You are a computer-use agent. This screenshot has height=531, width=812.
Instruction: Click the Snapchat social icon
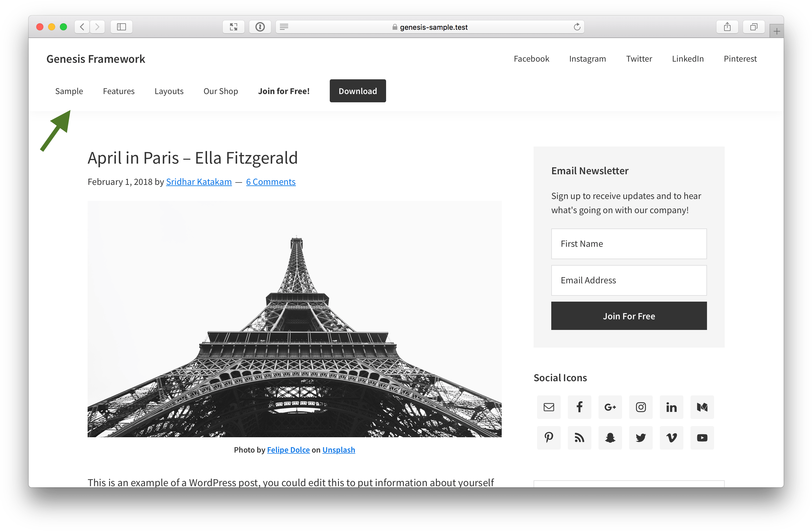click(x=610, y=438)
